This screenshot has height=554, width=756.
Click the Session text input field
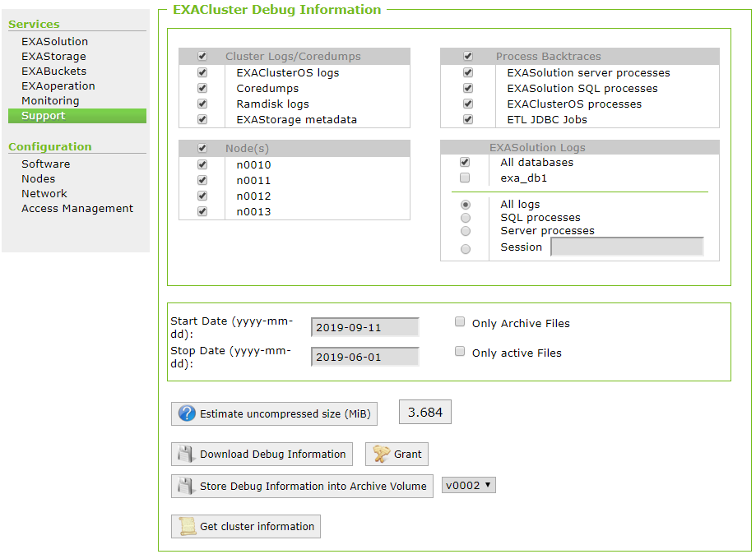pyautogui.click(x=628, y=247)
